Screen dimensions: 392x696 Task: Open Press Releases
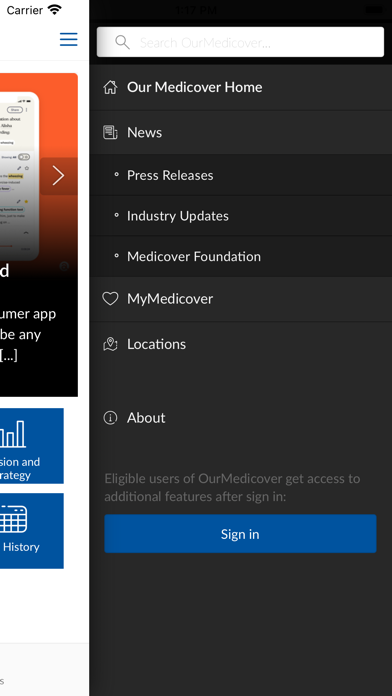(241, 175)
